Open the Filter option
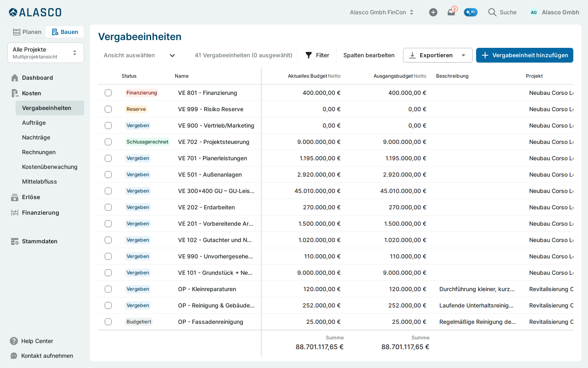The width and height of the screenshot is (588, 368). pyautogui.click(x=317, y=55)
